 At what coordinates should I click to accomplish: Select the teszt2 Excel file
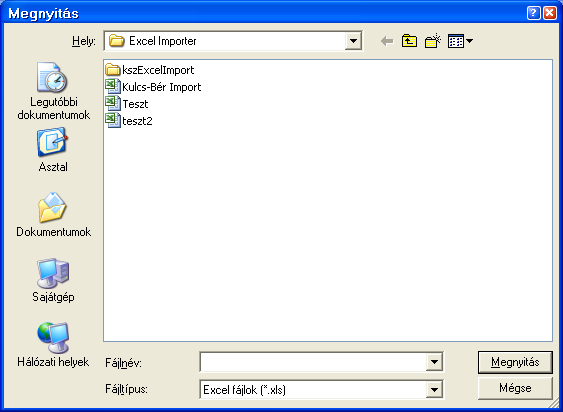coord(129,121)
